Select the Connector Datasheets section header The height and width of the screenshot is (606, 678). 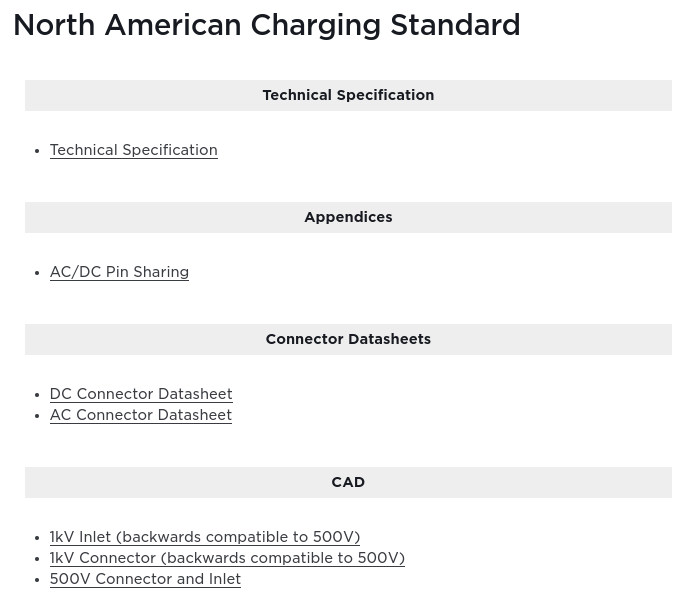[348, 339]
